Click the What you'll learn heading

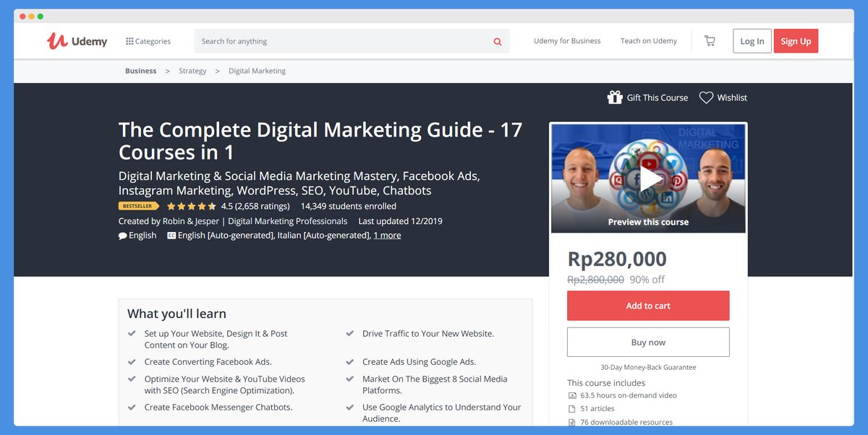176,314
